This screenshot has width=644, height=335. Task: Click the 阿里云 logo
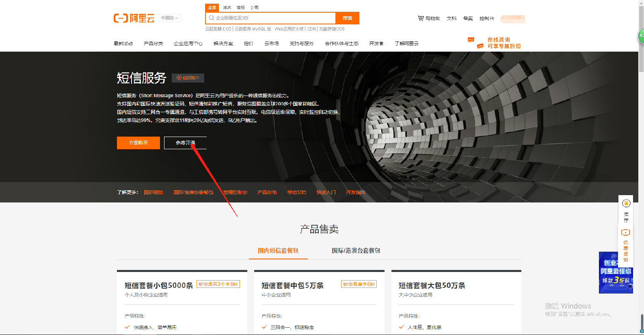pyautogui.click(x=134, y=18)
